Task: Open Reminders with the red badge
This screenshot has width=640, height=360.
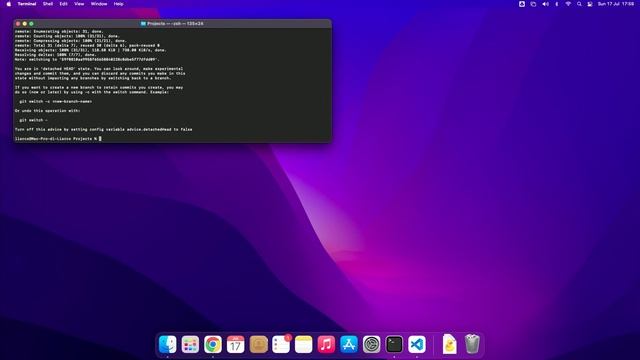Action: [x=281, y=344]
